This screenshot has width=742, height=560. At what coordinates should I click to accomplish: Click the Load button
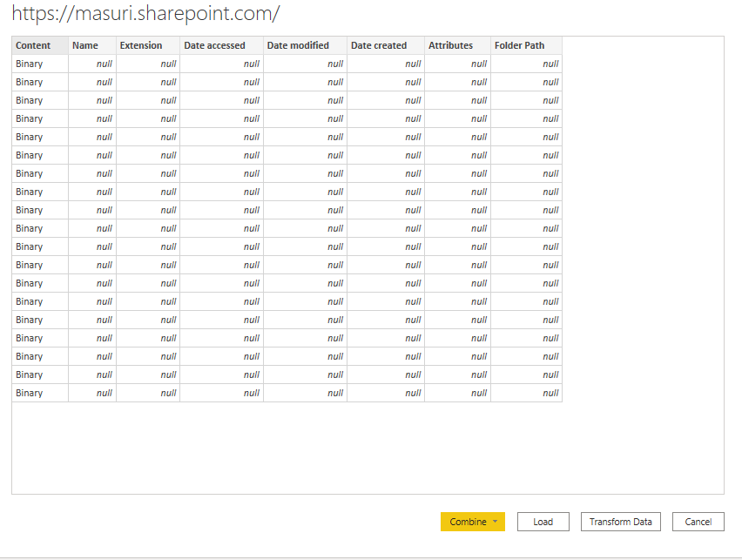[x=543, y=522]
